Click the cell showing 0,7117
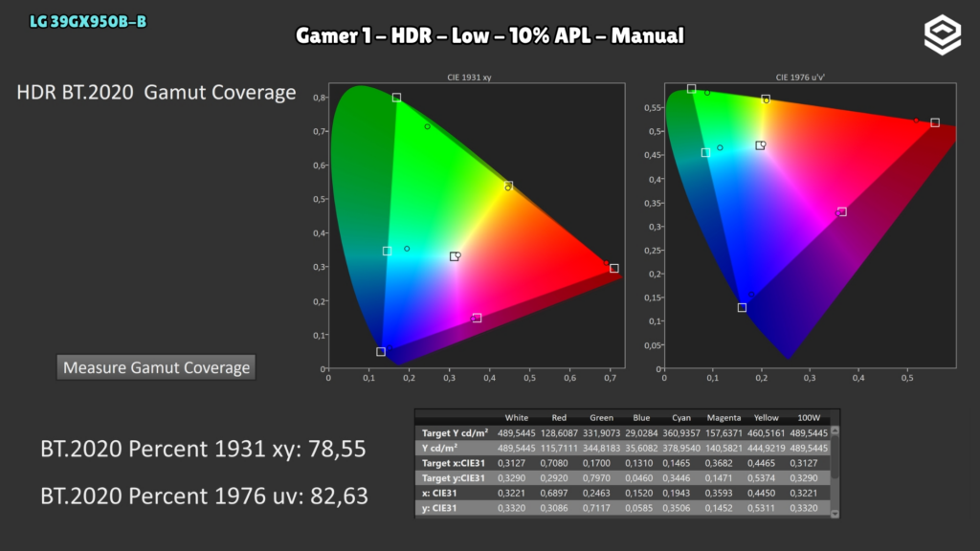Screen dimensions: 980x551 click(596, 508)
